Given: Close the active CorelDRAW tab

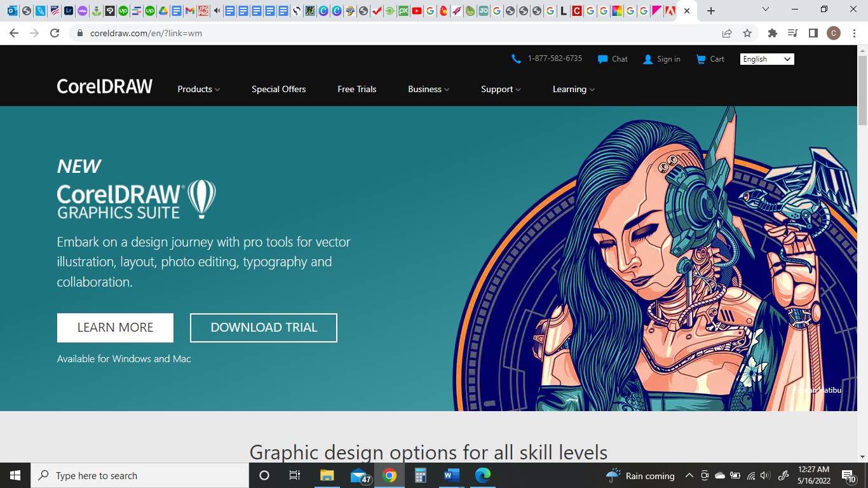Looking at the screenshot, I should click(x=687, y=11).
